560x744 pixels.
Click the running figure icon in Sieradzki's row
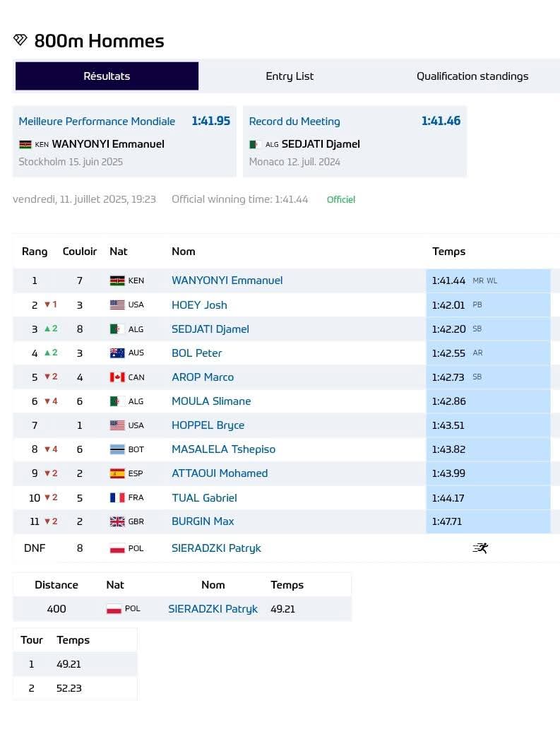(480, 548)
